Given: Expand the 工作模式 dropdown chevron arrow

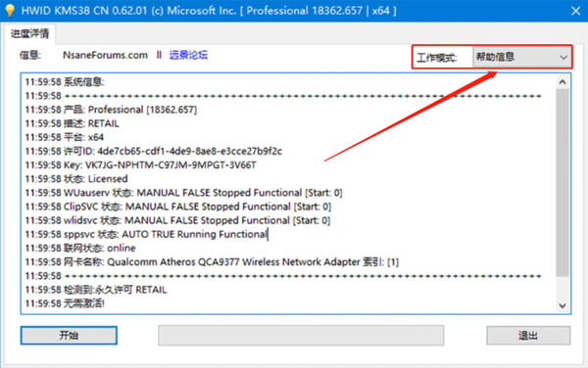Looking at the screenshot, I should coord(563,58).
